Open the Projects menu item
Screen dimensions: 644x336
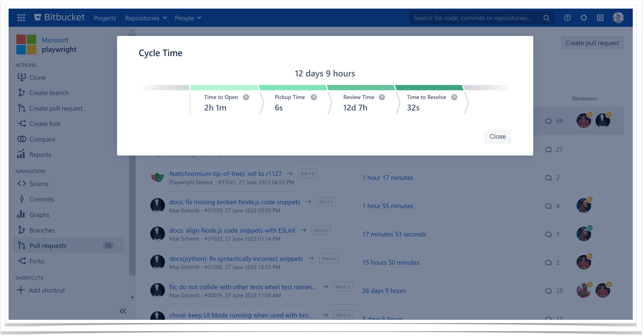105,18
